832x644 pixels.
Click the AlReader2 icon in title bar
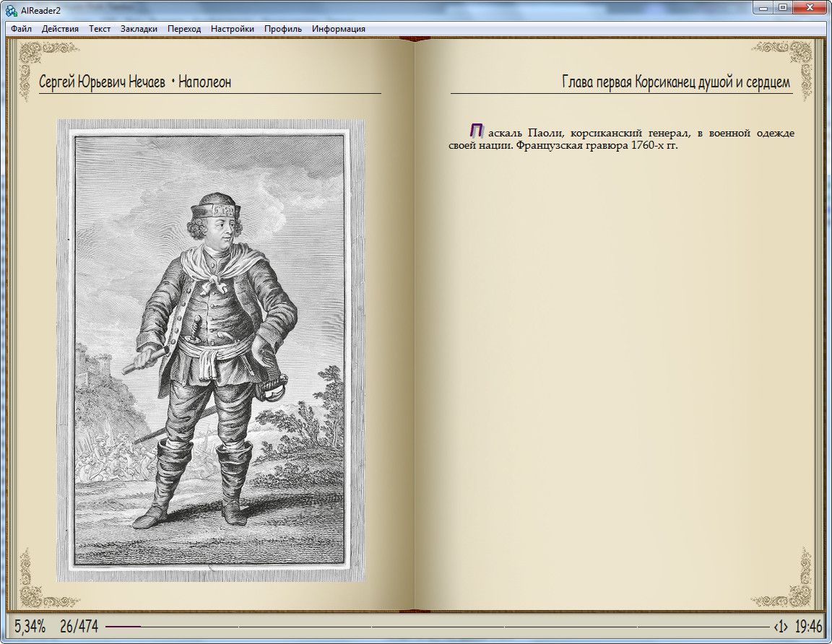pos(11,9)
